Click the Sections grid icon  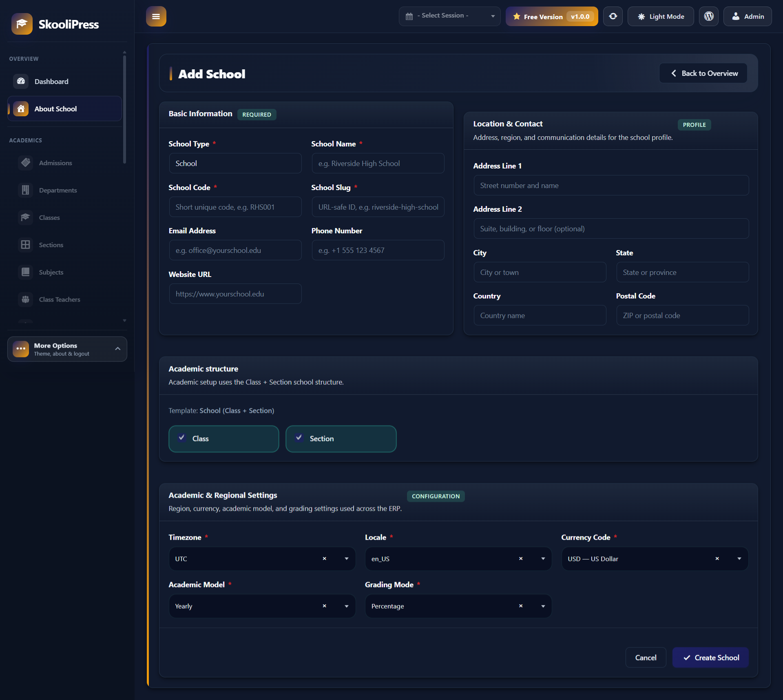(25, 245)
